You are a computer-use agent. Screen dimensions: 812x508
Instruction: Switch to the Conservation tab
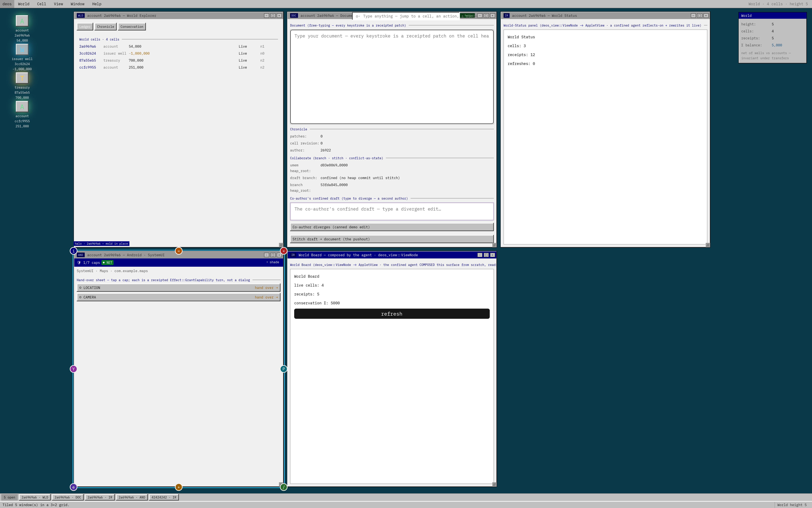(x=132, y=27)
